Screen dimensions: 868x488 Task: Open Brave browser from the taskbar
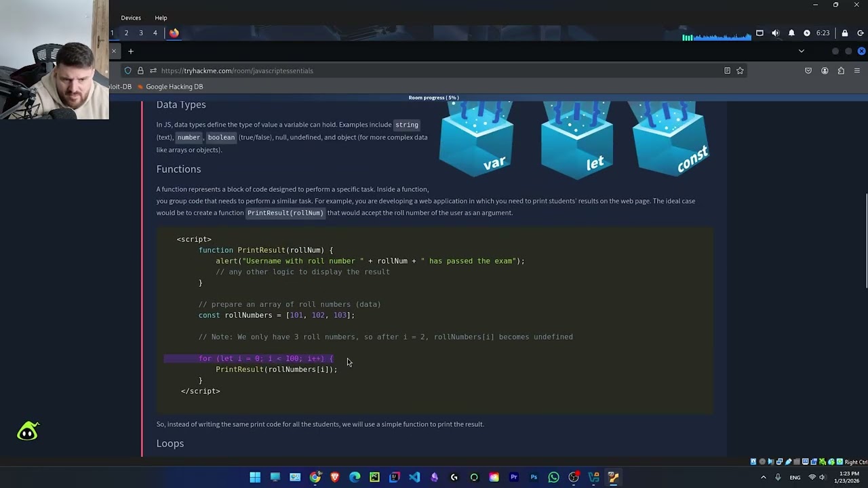[x=334, y=477]
